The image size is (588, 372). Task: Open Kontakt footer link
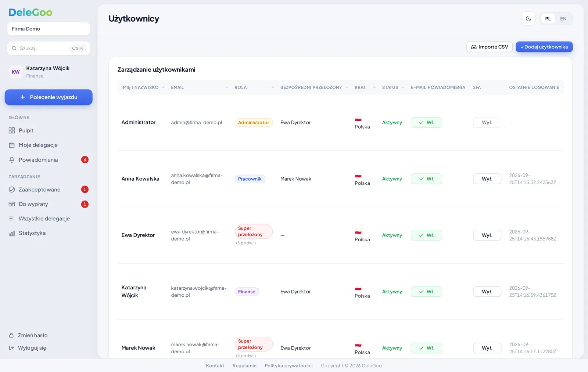(215, 366)
